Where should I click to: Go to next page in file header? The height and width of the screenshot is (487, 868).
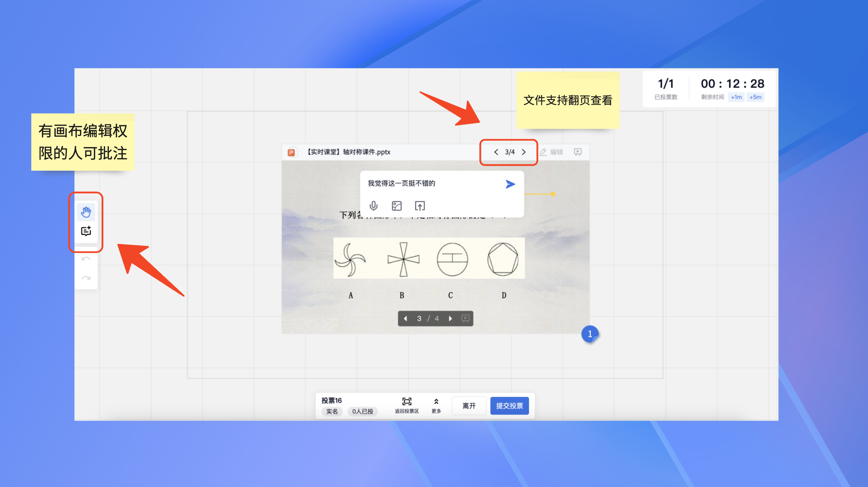523,152
